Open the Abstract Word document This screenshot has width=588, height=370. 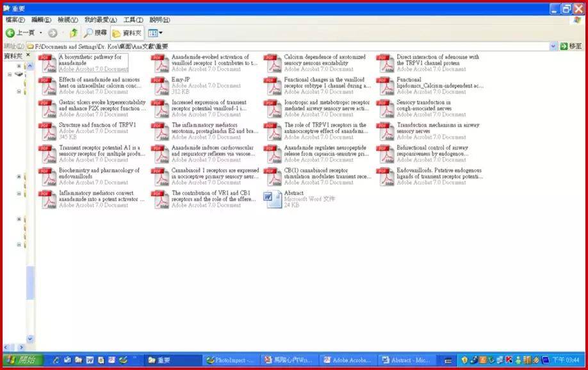274,199
